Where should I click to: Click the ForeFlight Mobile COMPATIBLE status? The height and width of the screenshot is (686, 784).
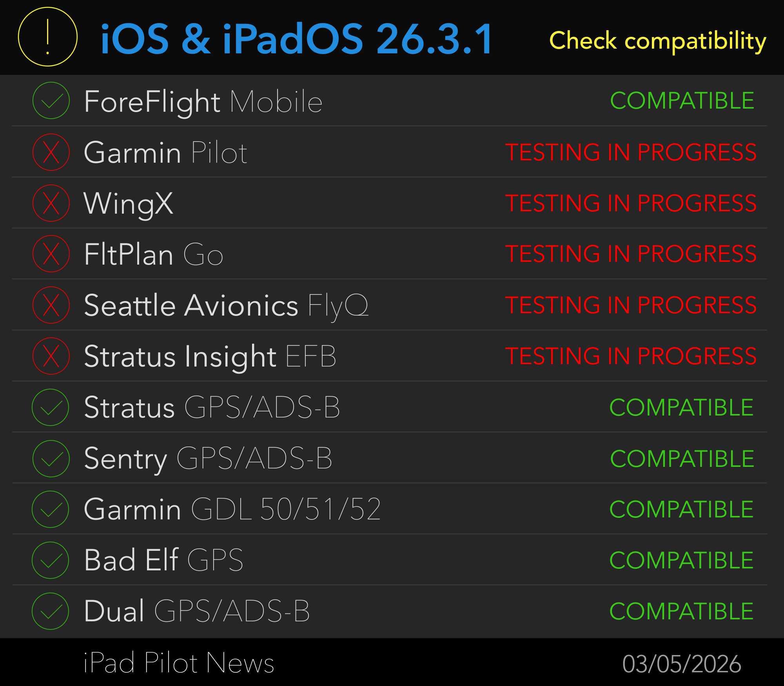coord(682,101)
